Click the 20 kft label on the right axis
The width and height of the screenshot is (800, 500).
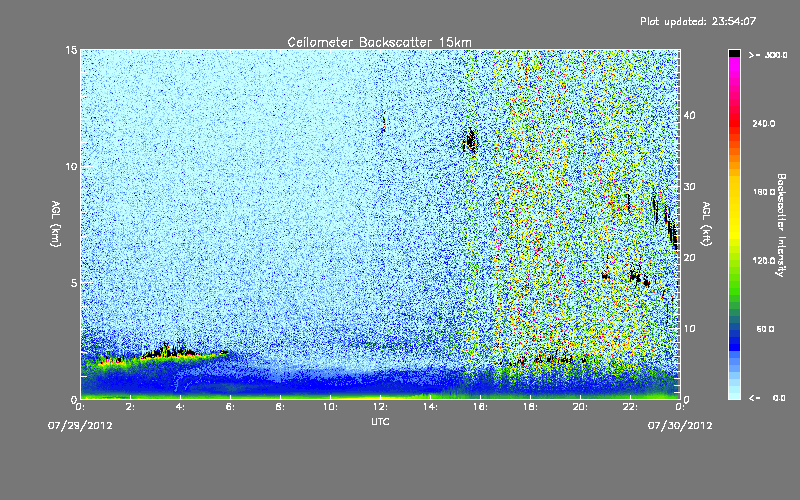[689, 258]
